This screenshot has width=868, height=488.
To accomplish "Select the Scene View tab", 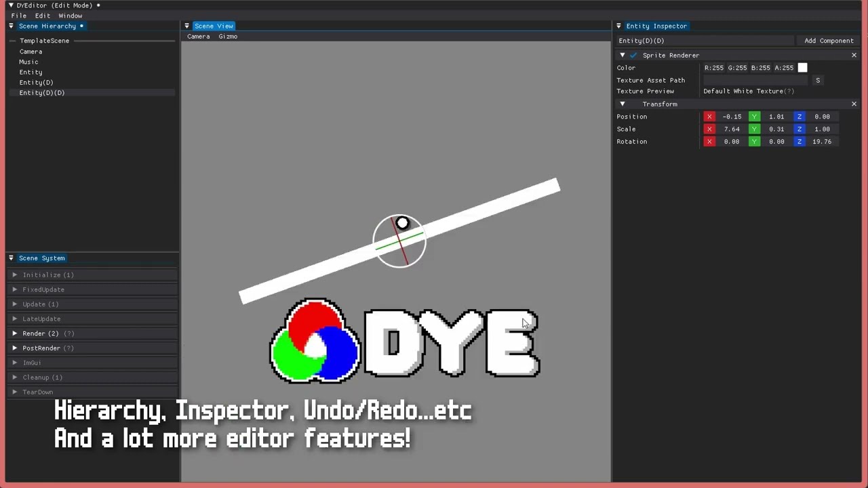I will [214, 26].
